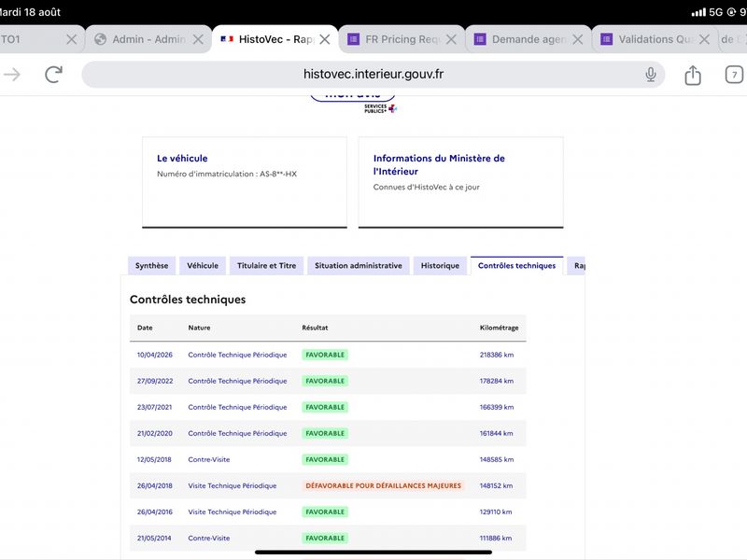Close the HistoVec tab
This screenshot has height=560, width=747.
(324, 39)
